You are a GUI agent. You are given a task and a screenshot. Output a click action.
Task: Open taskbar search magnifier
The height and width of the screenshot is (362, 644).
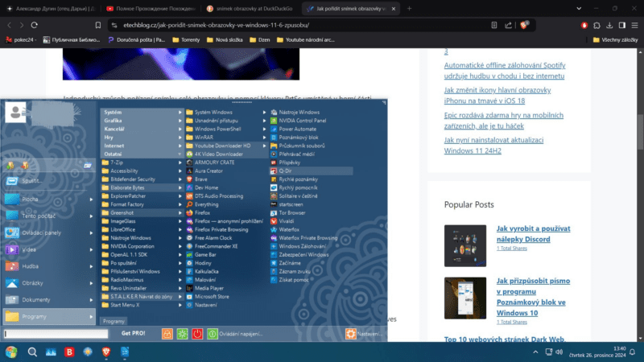pyautogui.click(x=32, y=352)
